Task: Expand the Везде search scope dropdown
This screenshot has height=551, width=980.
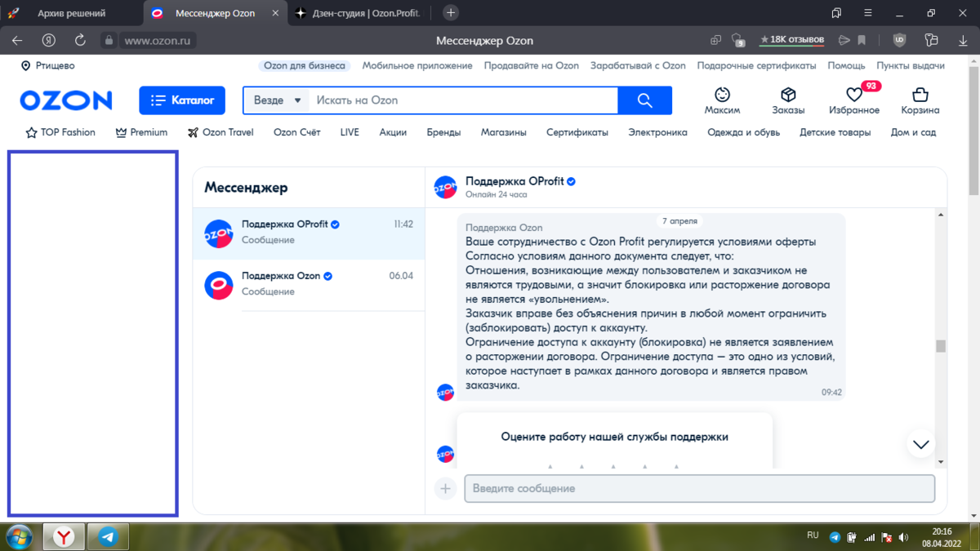Action: (278, 100)
